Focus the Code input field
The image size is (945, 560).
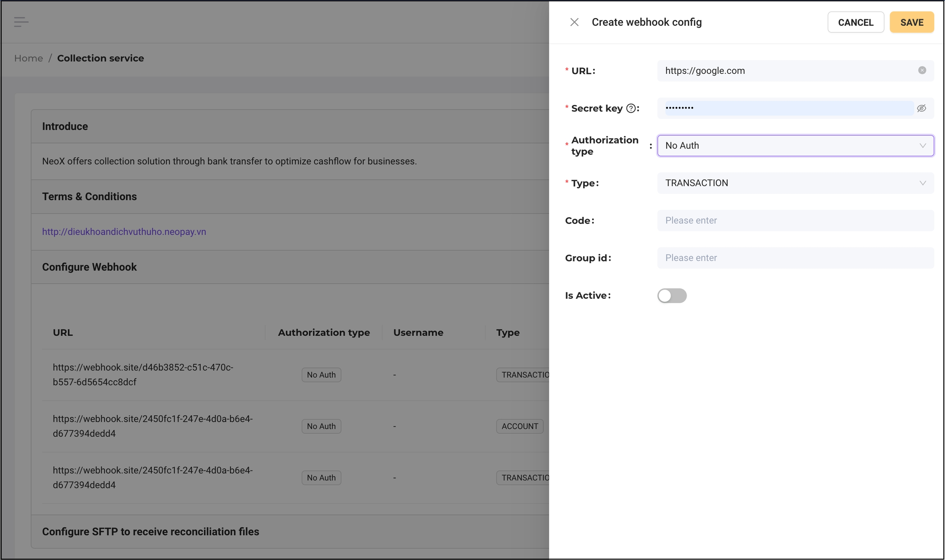coord(795,221)
